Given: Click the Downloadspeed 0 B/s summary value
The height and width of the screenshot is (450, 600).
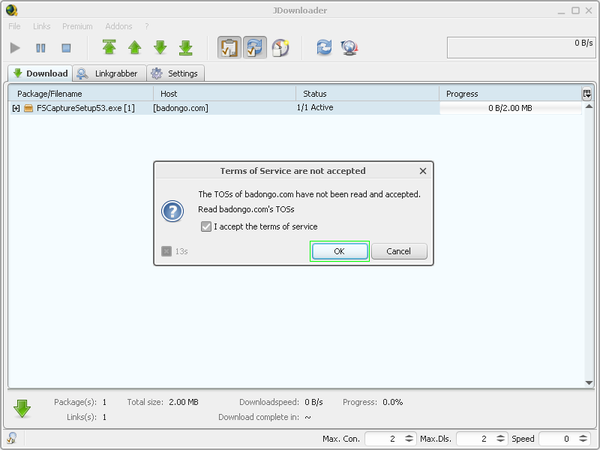Looking at the screenshot, I should (314, 402).
